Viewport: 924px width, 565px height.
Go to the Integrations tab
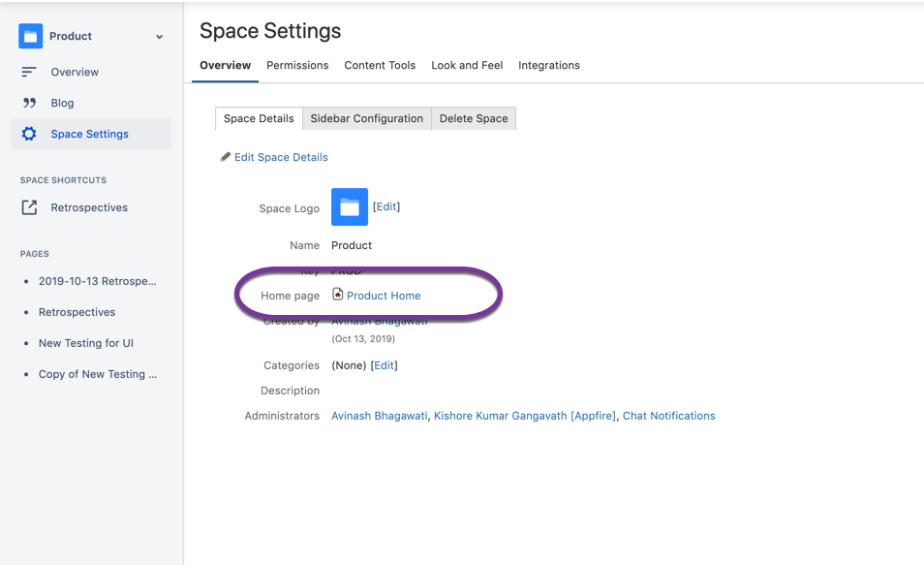pos(549,66)
